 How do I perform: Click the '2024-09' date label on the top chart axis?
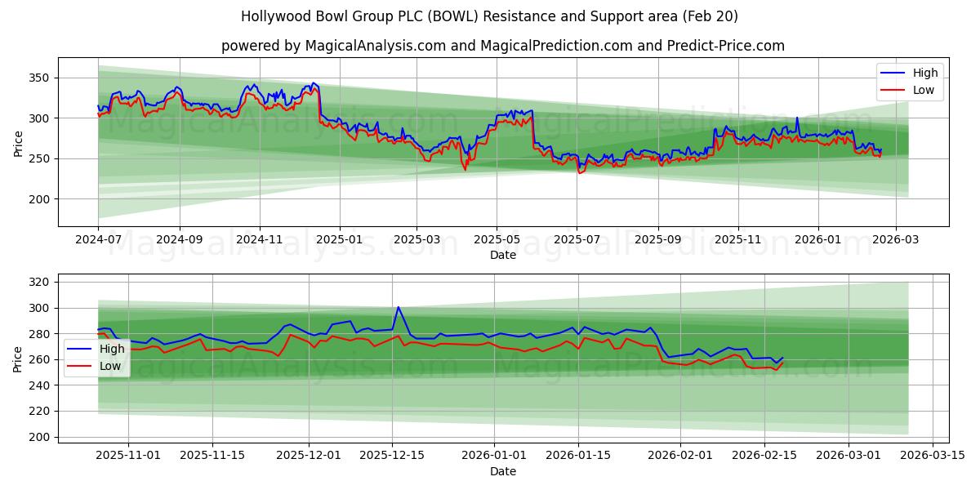[x=179, y=241]
